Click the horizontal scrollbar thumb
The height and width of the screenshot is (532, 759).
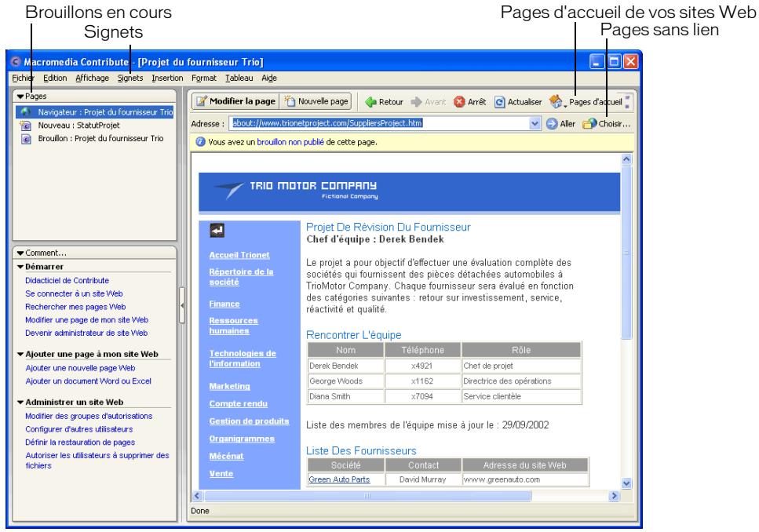click(x=367, y=496)
